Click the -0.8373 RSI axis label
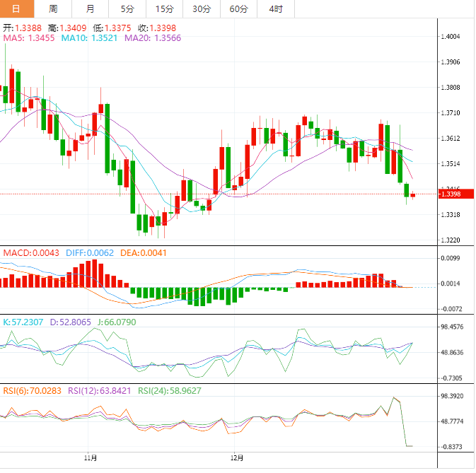 click(451, 448)
